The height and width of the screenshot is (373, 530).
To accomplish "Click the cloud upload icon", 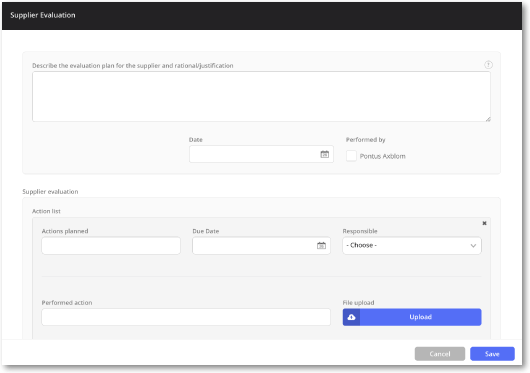I will (351, 317).
